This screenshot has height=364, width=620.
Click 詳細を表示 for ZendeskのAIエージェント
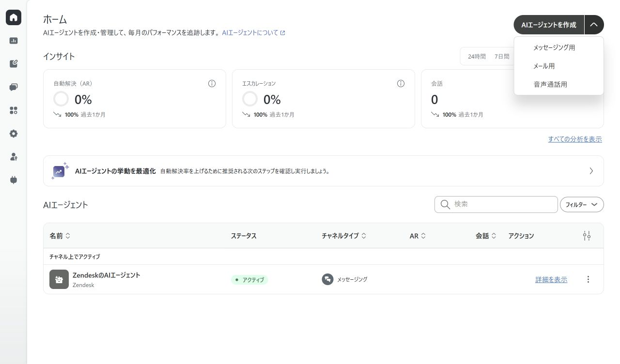point(551,279)
